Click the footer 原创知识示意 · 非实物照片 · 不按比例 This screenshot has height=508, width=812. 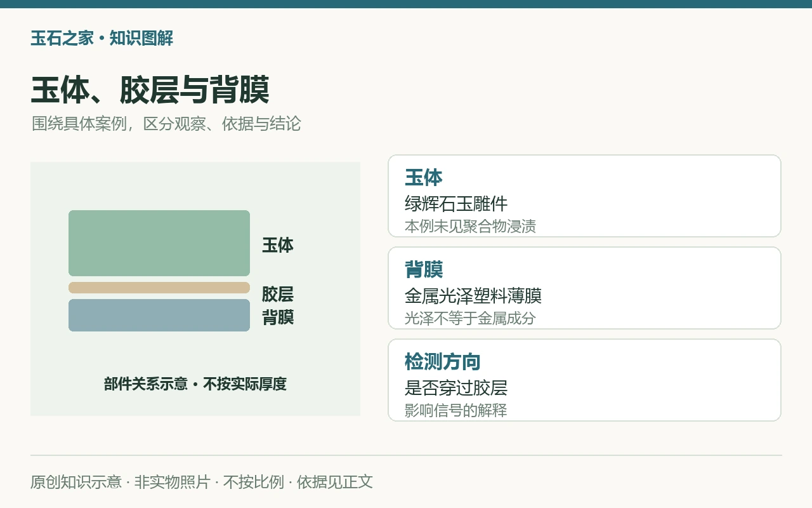[x=157, y=482]
